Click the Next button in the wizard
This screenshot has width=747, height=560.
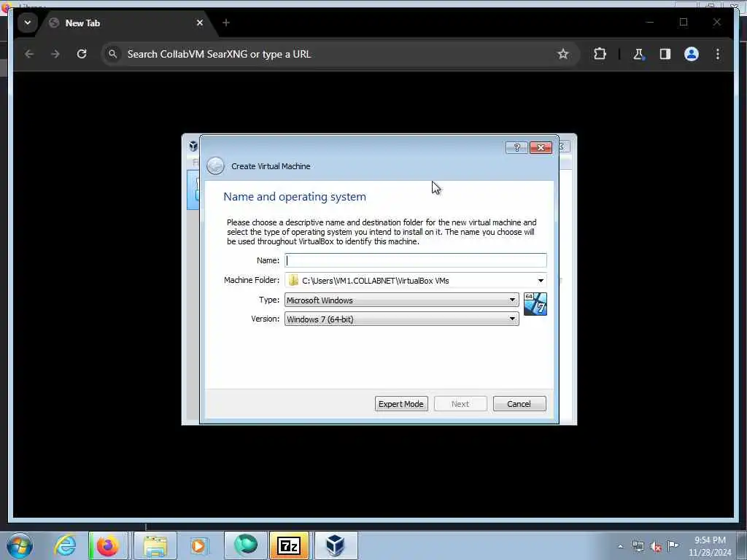pyautogui.click(x=460, y=404)
